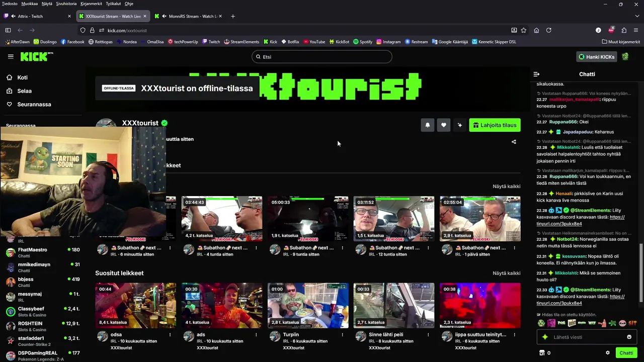644x362 pixels.
Task: Insert the SIT emote
Action: tap(632, 323)
